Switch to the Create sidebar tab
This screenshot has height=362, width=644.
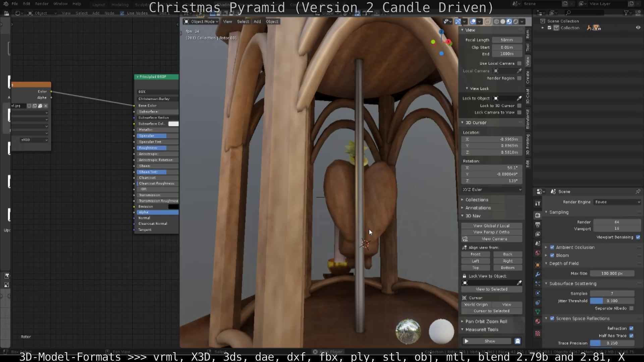(x=528, y=77)
